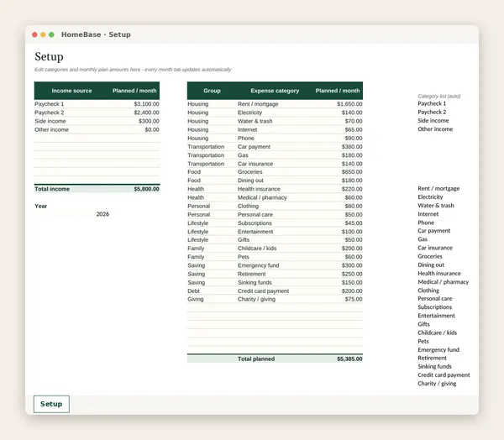The height and width of the screenshot is (440, 504).
Task: Click the Total income value $5,800.00
Action: click(146, 189)
